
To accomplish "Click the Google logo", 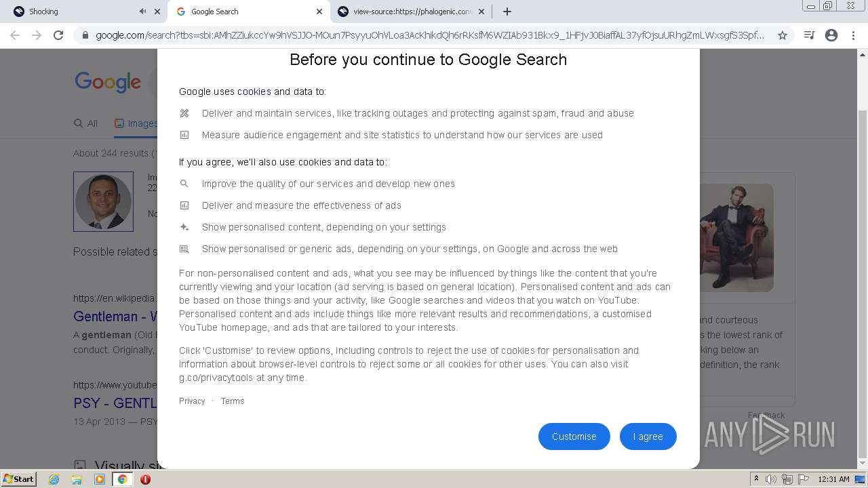I will pos(108,82).
